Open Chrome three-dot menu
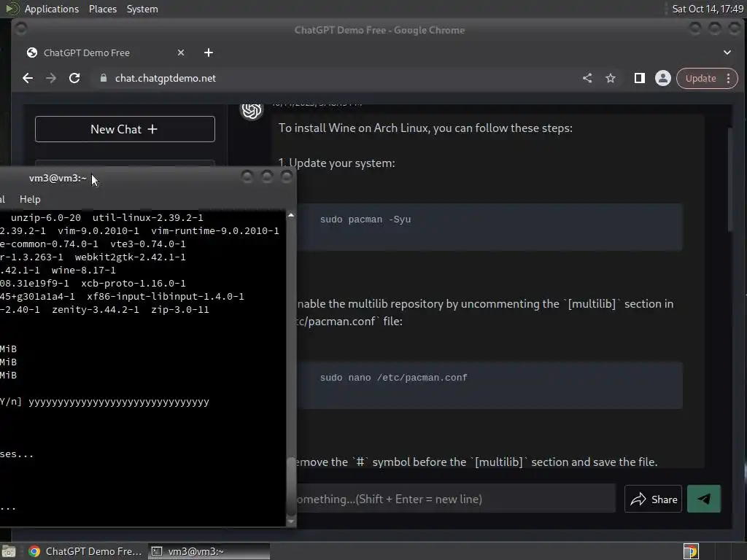 [x=729, y=79]
